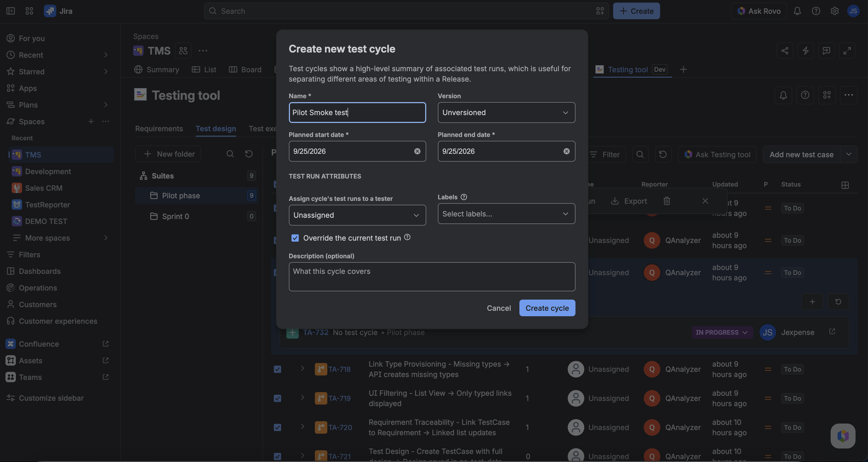Open automation lightning bolt icon
868x462 pixels.
pyautogui.click(x=806, y=51)
